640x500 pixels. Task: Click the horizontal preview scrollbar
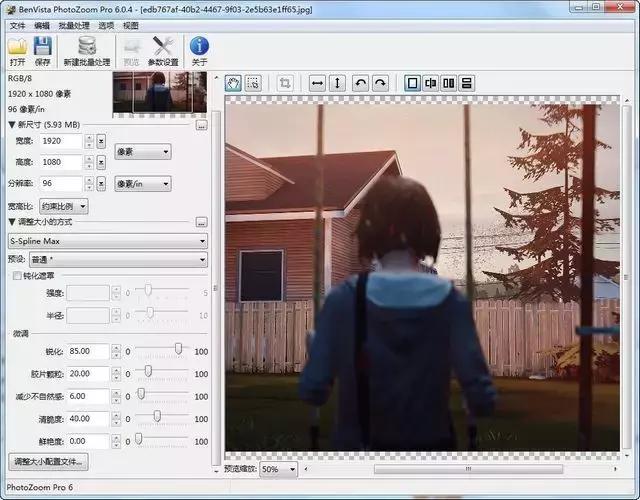coord(468,469)
